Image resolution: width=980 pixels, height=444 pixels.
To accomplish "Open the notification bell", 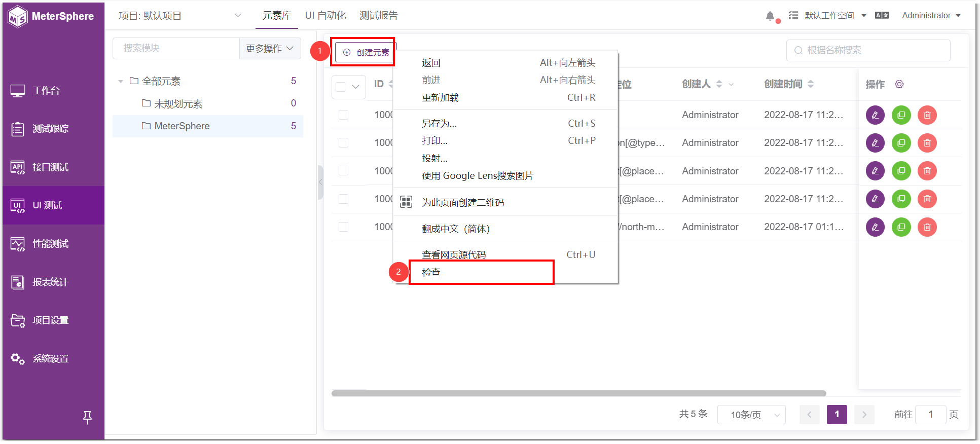I will pyautogui.click(x=770, y=16).
